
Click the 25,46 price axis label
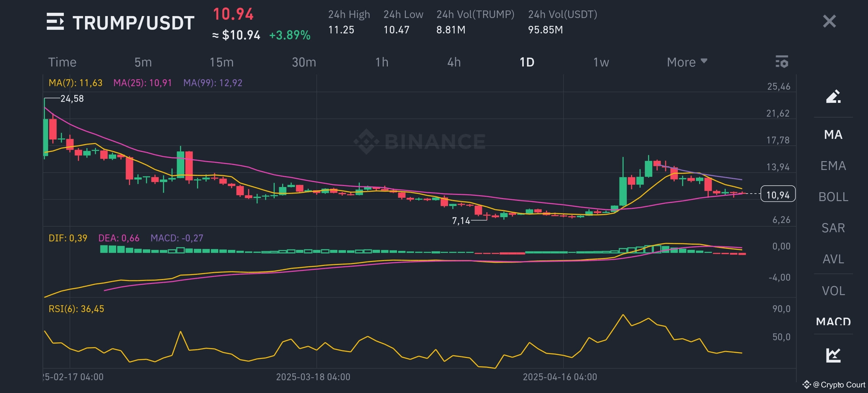[778, 86]
